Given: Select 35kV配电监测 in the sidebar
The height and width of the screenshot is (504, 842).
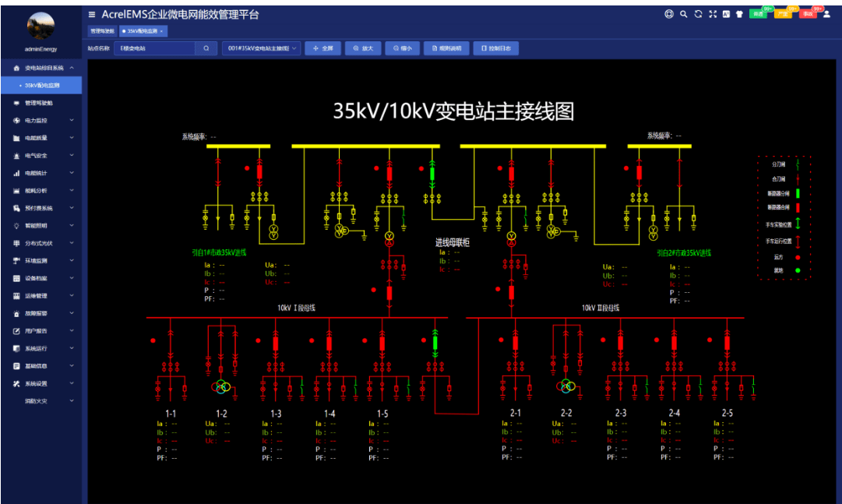Looking at the screenshot, I should point(41,86).
